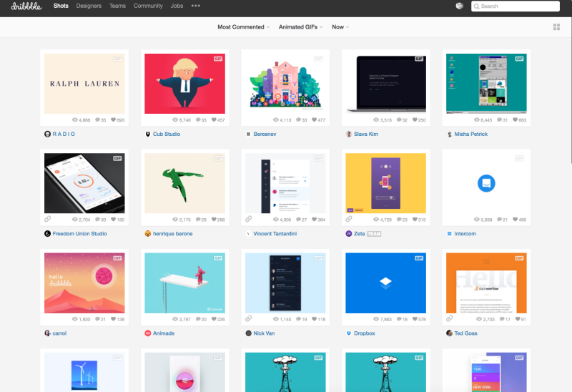This screenshot has width=572, height=392.
Task: Open henrique barone's profile link
Action: point(172,234)
